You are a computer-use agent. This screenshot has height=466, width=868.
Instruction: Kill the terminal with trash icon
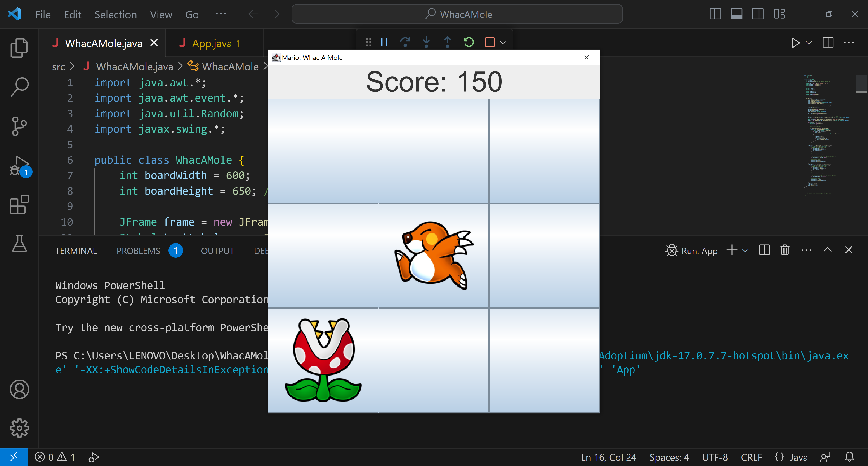click(x=785, y=250)
